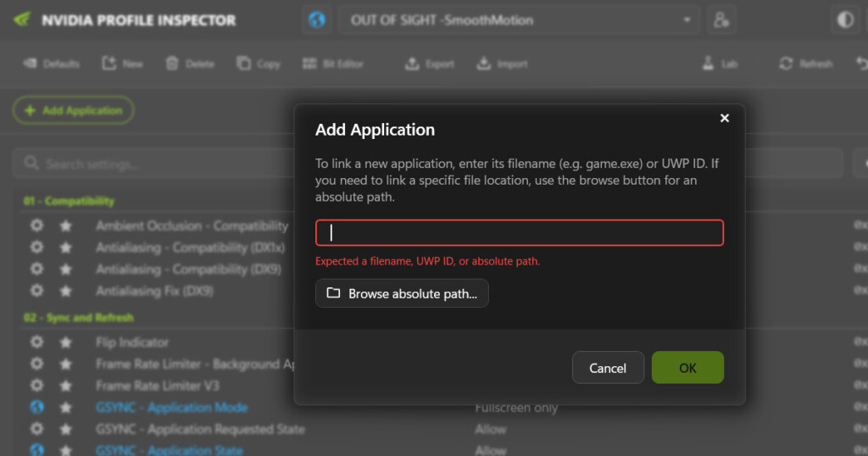
Task: Click Allow value for GSYNC Application Requested State
Action: click(x=491, y=429)
